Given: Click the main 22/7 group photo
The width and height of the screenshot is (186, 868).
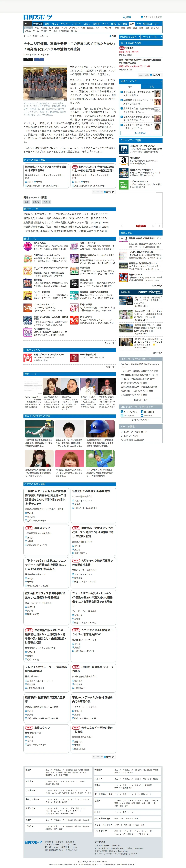Looking at the screenshot, I should [x=45, y=84].
